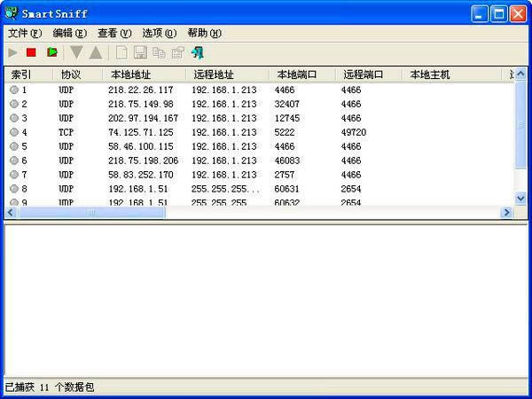This screenshot has width=532, height=399.
Task: Sort by the 本地主机 column header
Action: pyautogui.click(x=451, y=74)
